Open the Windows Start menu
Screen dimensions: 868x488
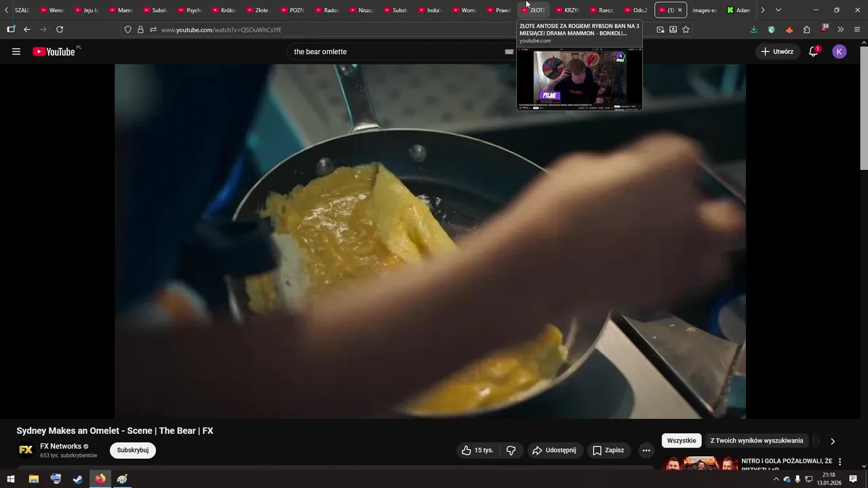11,479
